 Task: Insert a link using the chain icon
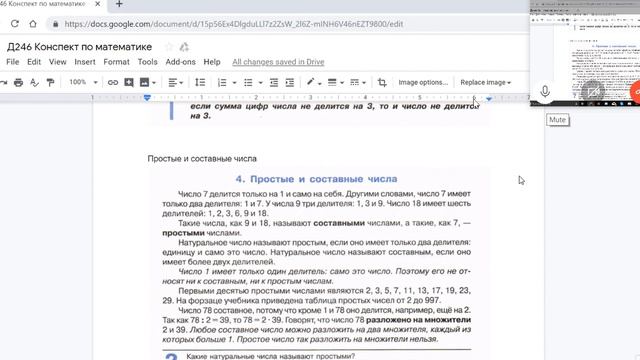(x=113, y=82)
